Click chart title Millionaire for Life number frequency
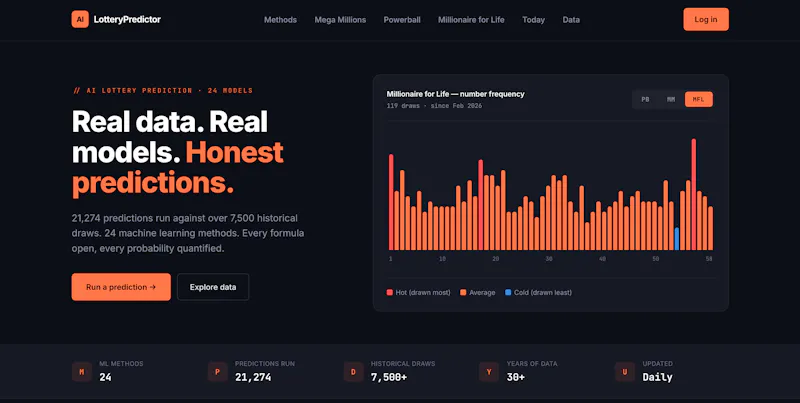 tap(455, 94)
